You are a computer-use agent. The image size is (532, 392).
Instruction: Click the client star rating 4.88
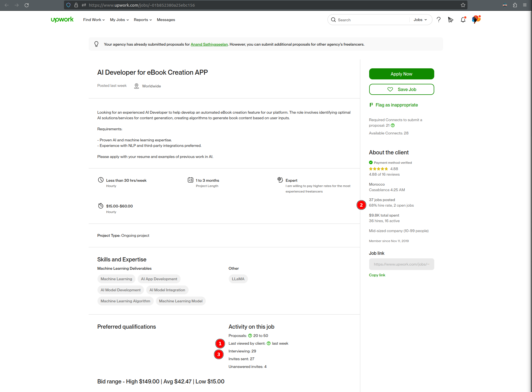(383, 169)
